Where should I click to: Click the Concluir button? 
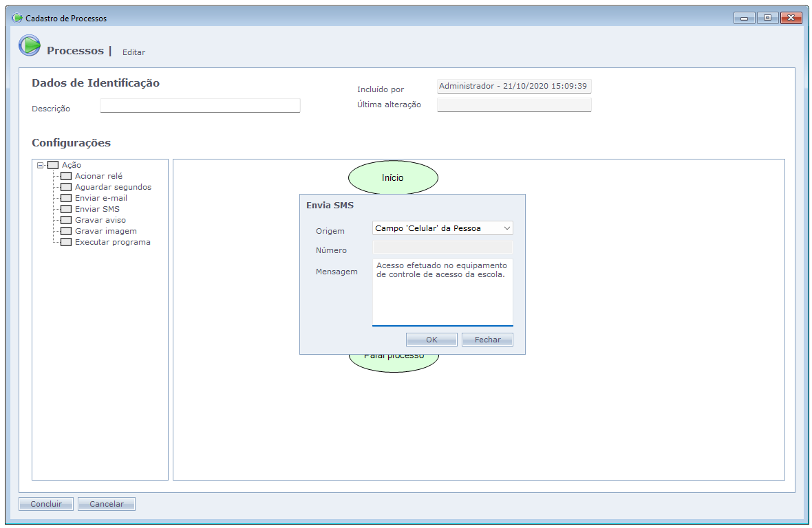pos(46,504)
